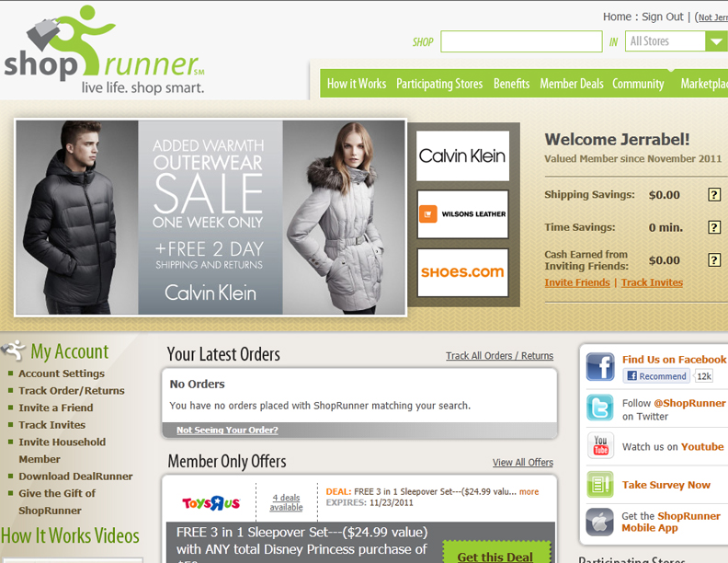728x563 pixels.
Task: Open Track Invites in sidebar list
Action: (x=52, y=425)
